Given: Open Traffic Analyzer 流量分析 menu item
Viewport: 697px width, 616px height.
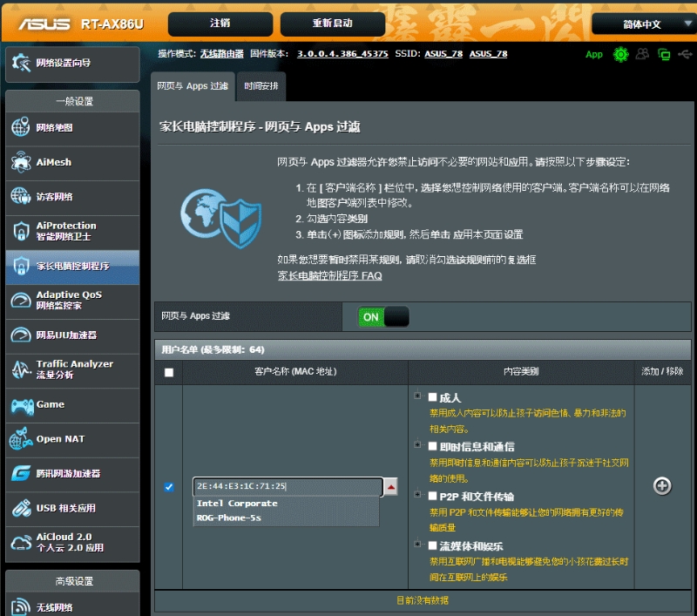Looking at the screenshot, I should [73, 369].
